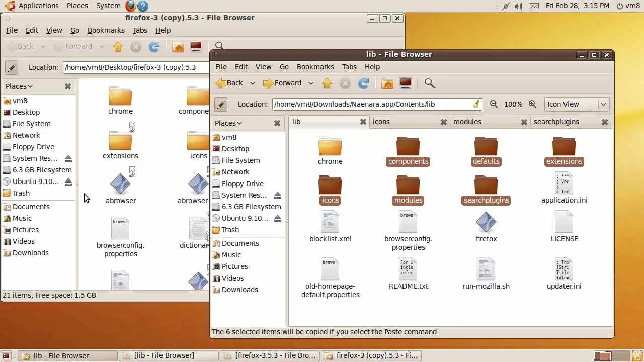The width and height of the screenshot is (644, 362).
Task: Open Back history dropdown in lib window
Action: (x=252, y=83)
